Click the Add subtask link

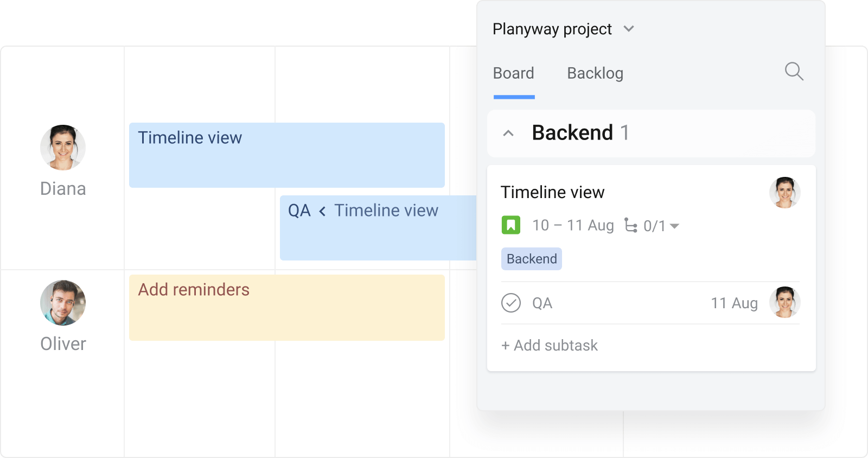pyautogui.click(x=549, y=345)
